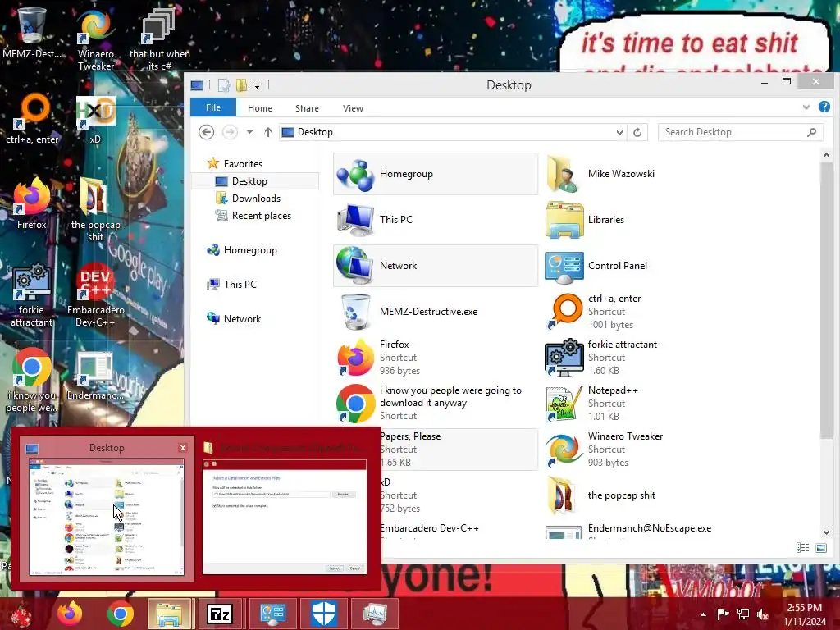Click the muted volume tray icon

(763, 614)
